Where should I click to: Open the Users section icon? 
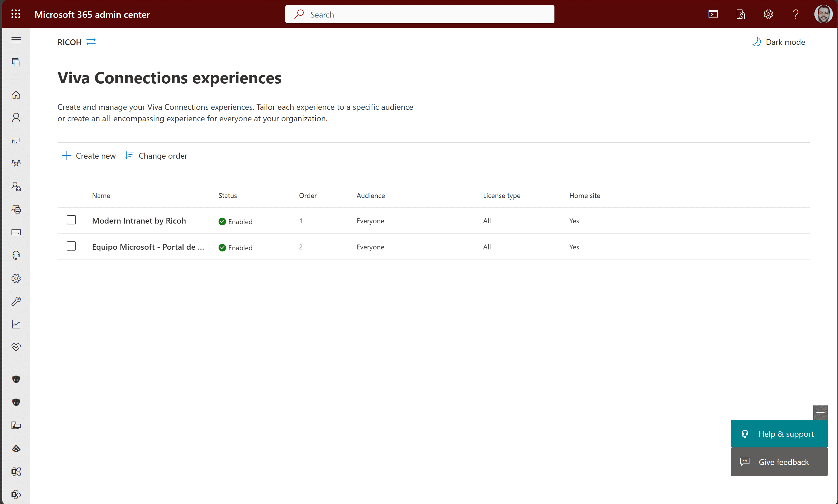pos(16,118)
